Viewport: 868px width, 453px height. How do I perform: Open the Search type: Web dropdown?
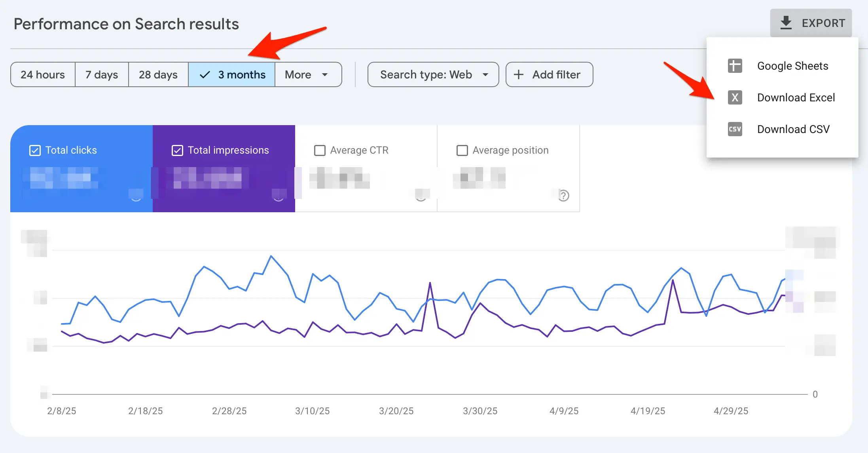[433, 74]
